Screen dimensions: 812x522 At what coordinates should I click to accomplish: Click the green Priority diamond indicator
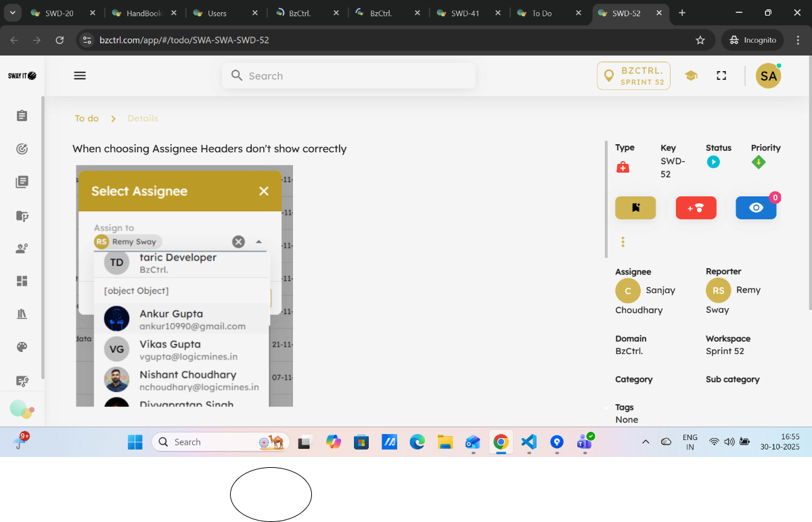click(x=759, y=162)
